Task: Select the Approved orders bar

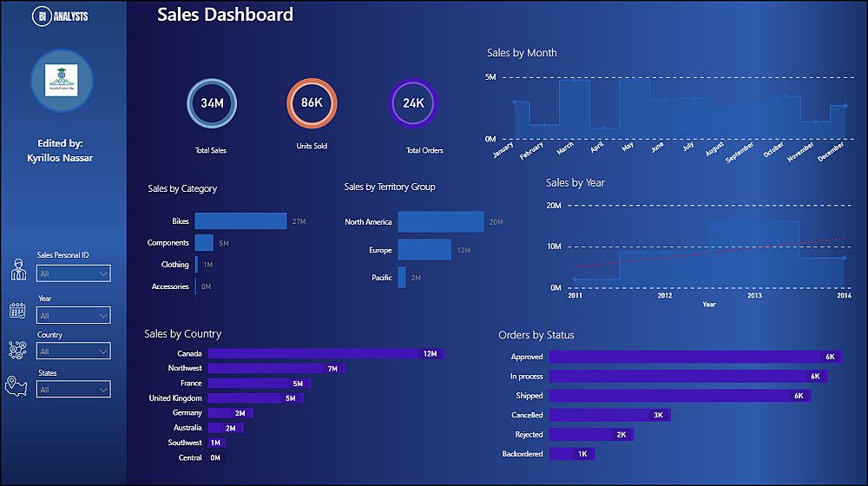Action: pyautogui.click(x=695, y=357)
